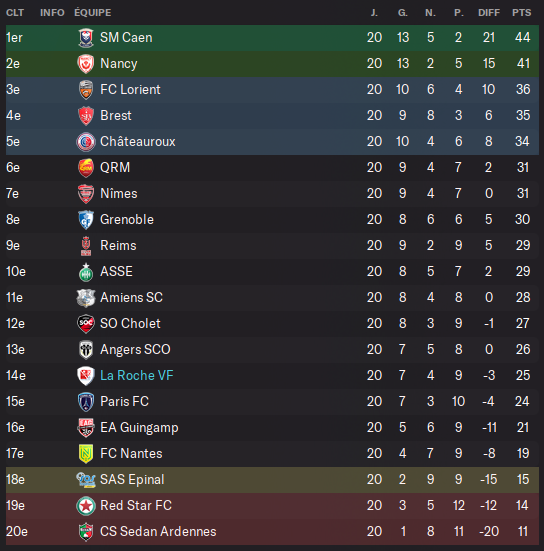Sort table by PTS column header
This screenshot has width=544, height=551.
(522, 13)
